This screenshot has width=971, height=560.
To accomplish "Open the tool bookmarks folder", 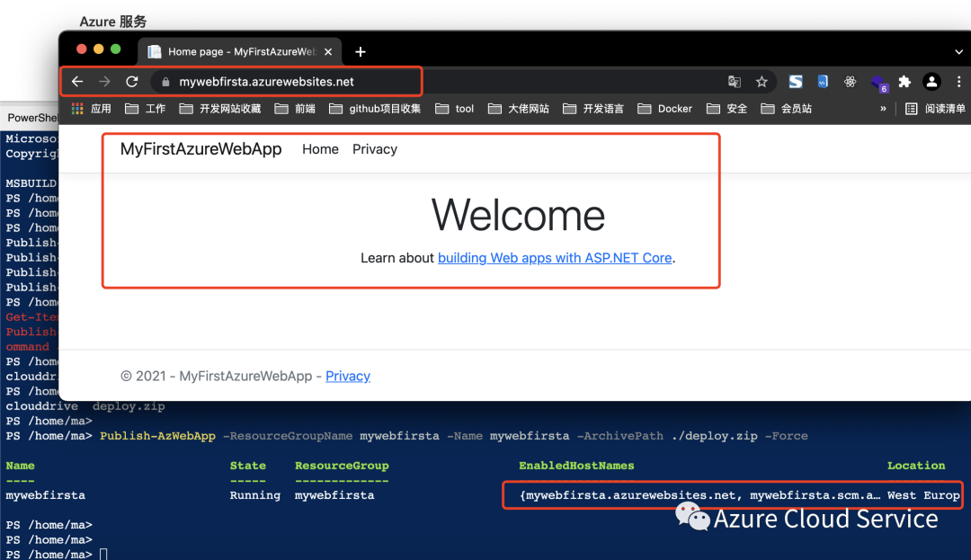I will coord(455,109).
